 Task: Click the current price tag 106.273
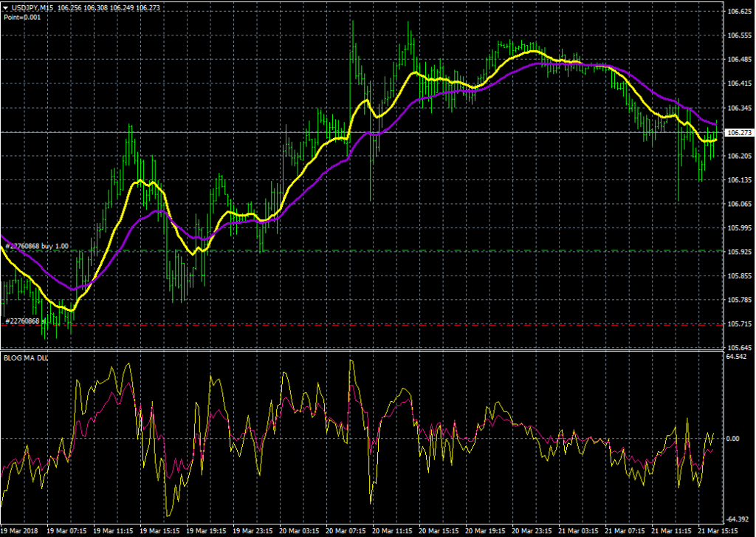pyautogui.click(x=739, y=133)
